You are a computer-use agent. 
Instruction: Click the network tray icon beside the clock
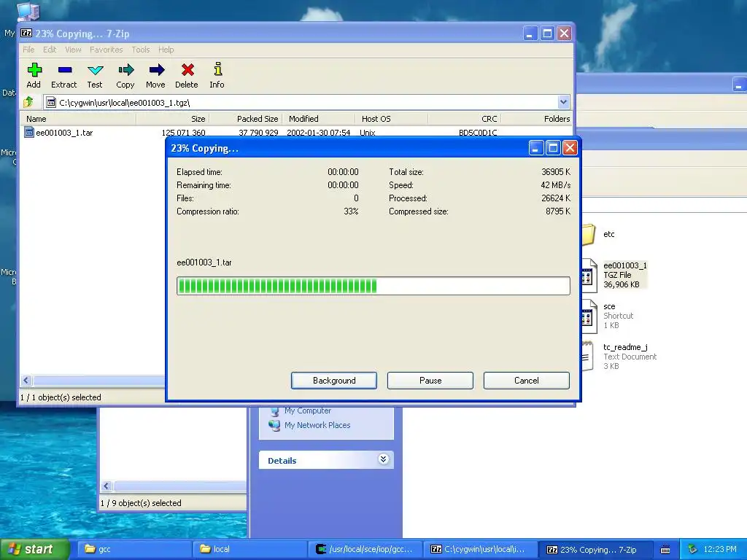pyautogui.click(x=693, y=549)
